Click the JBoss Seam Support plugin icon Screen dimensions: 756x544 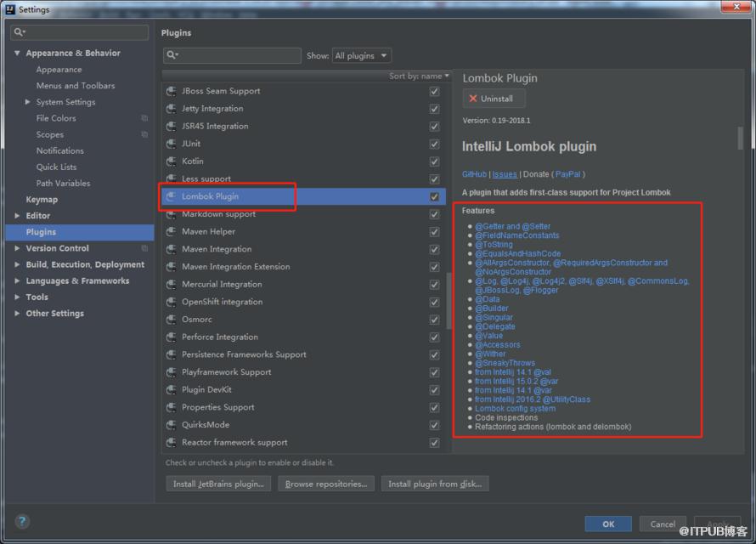171,91
